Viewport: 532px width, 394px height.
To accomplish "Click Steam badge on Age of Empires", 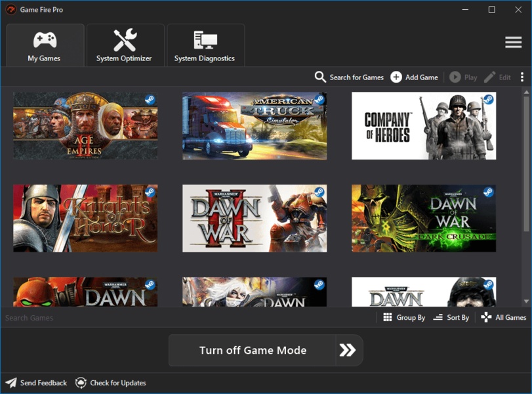I will 150,100.
